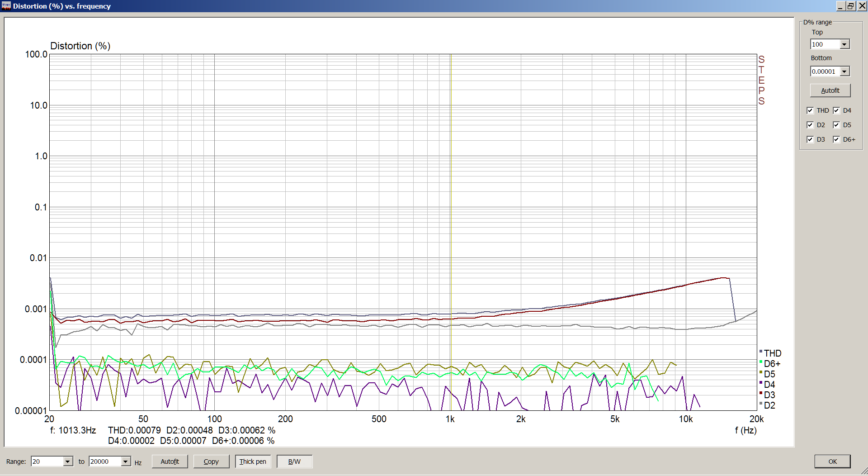Click the 'D2:0.00048' readout value
Viewport: 868px width, 476px height.
click(189, 430)
